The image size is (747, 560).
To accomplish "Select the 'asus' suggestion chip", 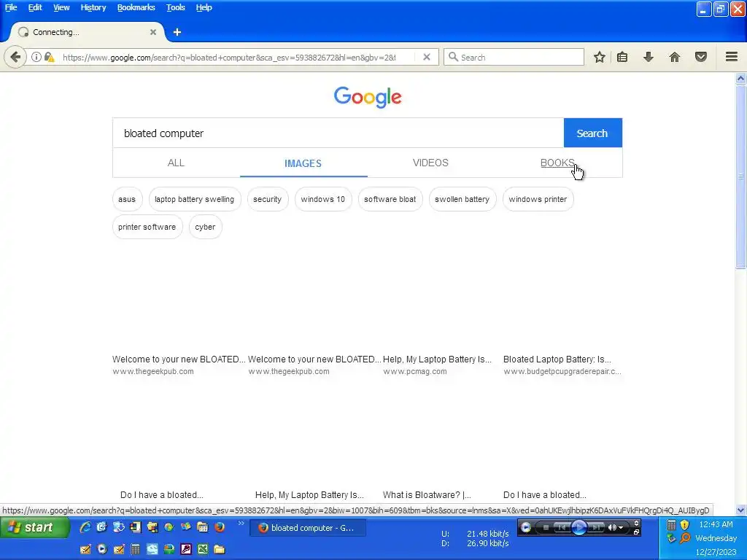I will [x=127, y=199].
